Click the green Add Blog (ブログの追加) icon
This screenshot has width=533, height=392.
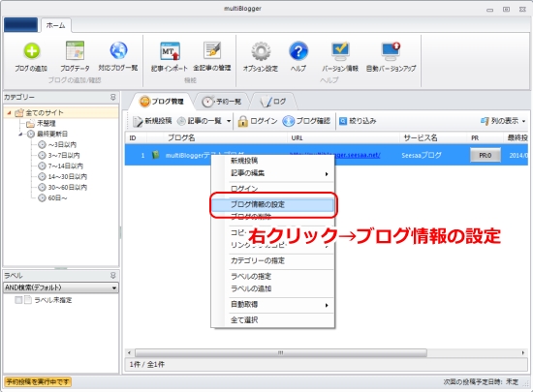31,51
